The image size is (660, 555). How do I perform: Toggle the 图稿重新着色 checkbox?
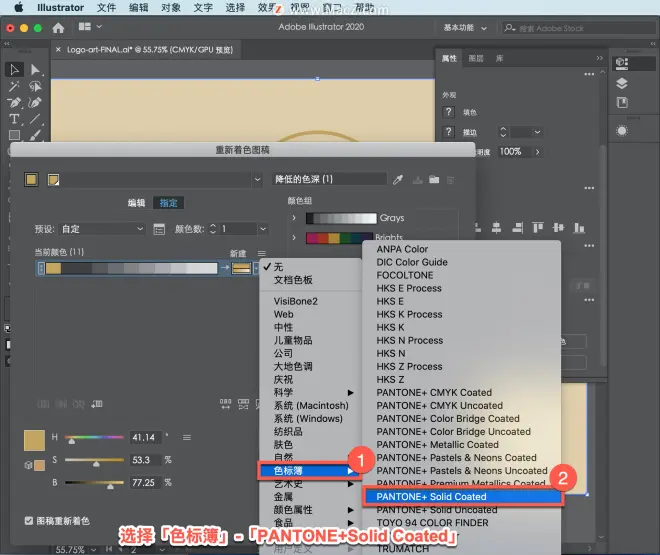click(29, 521)
